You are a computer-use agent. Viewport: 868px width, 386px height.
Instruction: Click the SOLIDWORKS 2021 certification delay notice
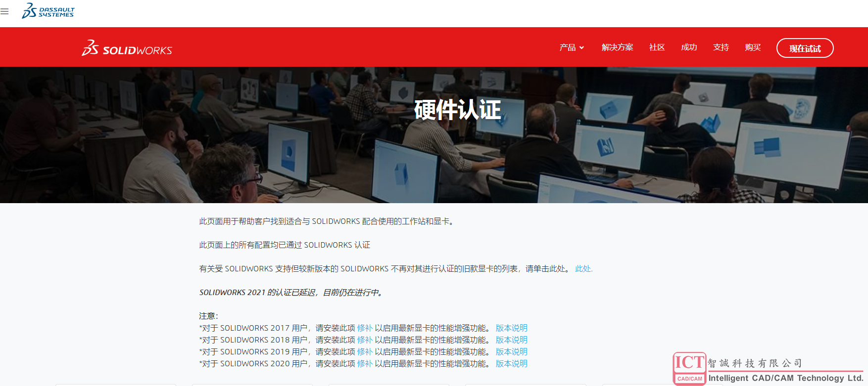click(291, 293)
